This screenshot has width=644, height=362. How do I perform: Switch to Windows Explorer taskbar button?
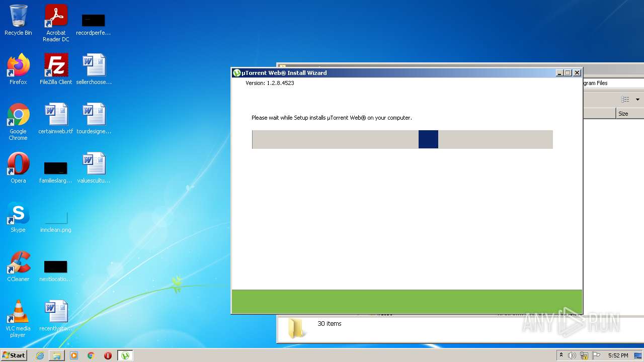(x=57, y=355)
